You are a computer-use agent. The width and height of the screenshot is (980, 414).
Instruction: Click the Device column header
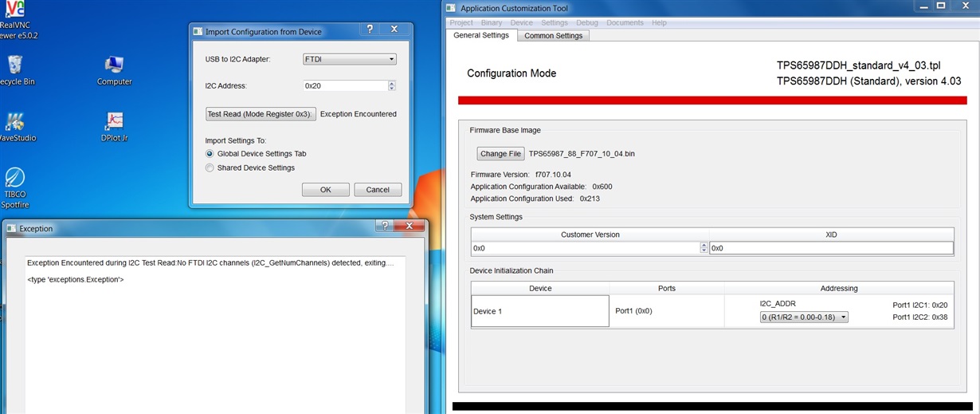540,288
